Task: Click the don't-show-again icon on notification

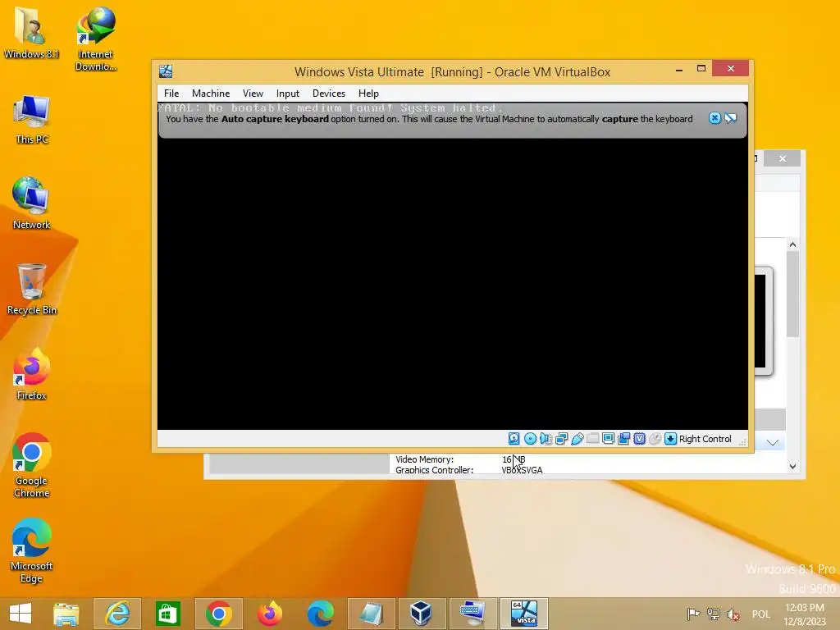Action: pyautogui.click(x=731, y=118)
